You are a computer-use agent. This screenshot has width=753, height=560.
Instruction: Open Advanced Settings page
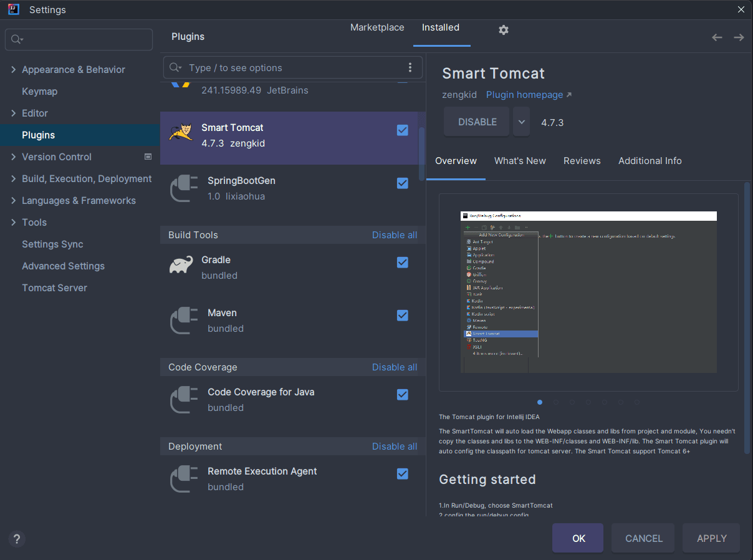(x=63, y=266)
